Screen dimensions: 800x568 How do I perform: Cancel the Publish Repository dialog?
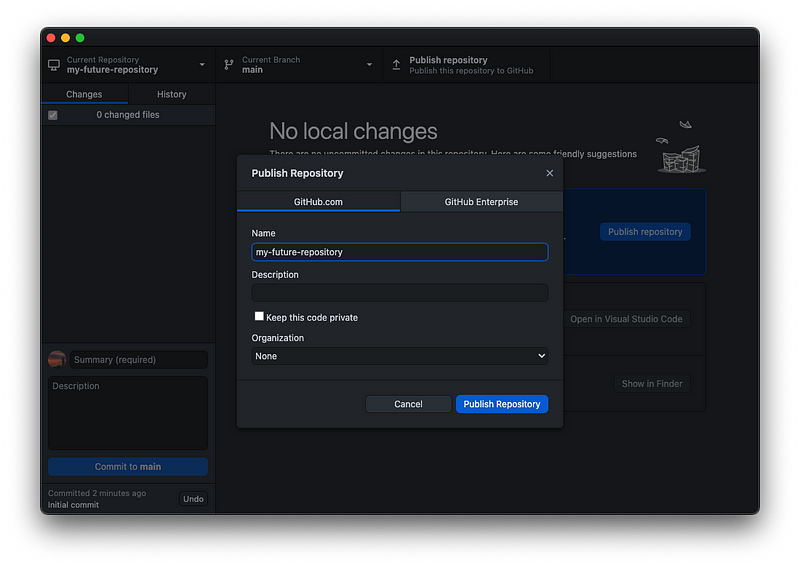408,404
